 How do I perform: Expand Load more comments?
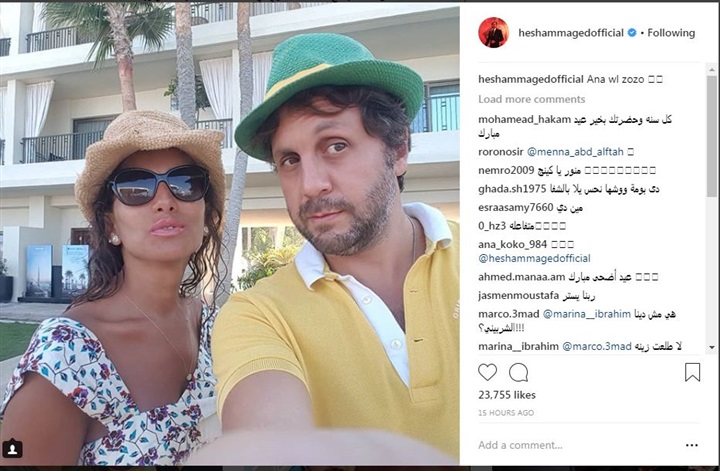pos(531,99)
